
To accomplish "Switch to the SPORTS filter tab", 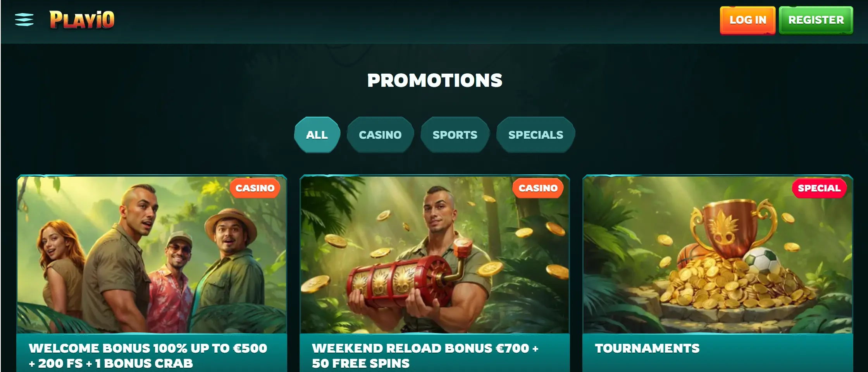I will click(x=455, y=135).
